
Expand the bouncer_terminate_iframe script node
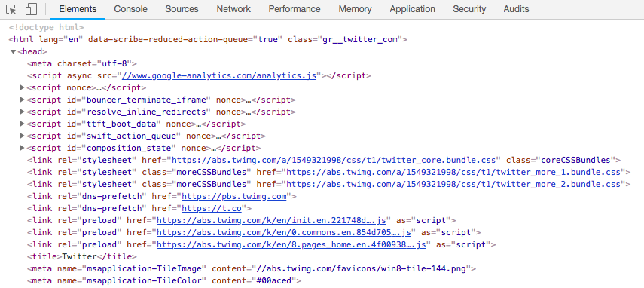tap(23, 100)
